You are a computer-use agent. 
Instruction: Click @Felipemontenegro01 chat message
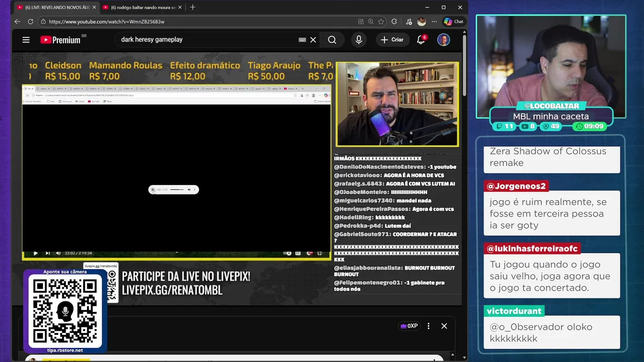point(390,286)
